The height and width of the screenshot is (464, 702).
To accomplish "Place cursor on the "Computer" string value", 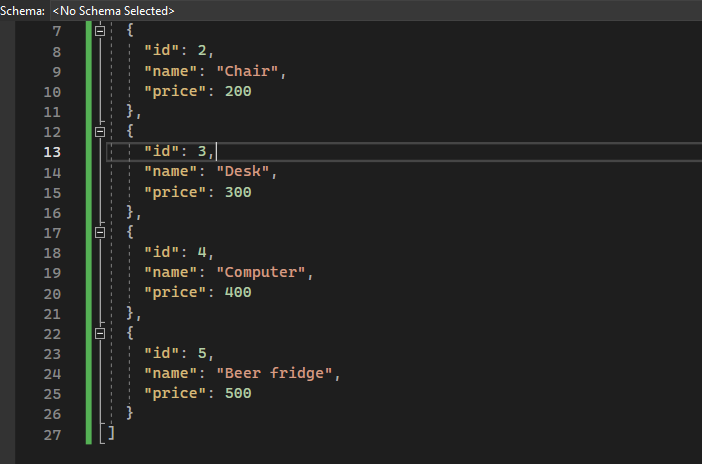I will pyautogui.click(x=261, y=272).
